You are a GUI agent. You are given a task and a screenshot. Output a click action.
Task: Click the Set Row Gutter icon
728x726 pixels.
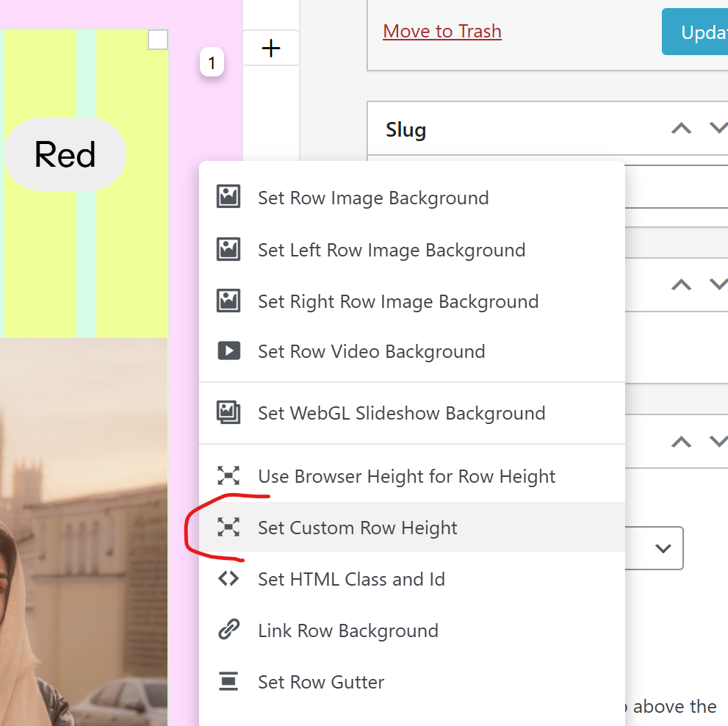[x=228, y=681]
